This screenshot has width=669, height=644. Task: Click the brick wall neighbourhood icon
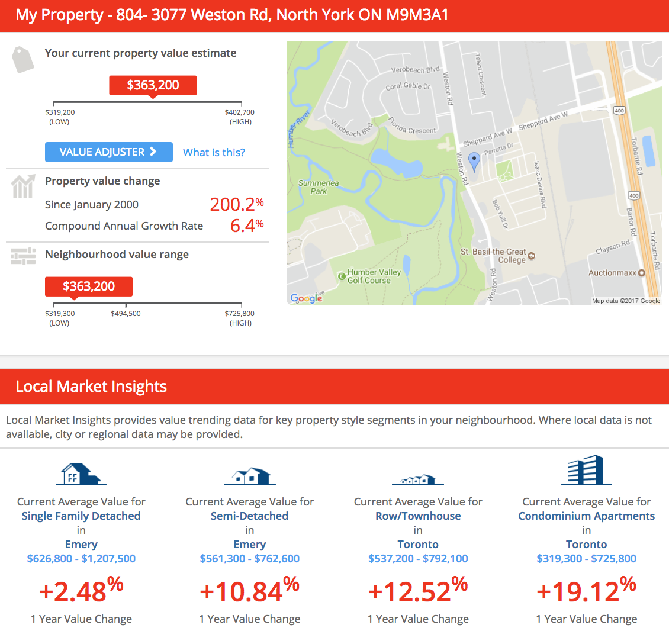(23, 256)
